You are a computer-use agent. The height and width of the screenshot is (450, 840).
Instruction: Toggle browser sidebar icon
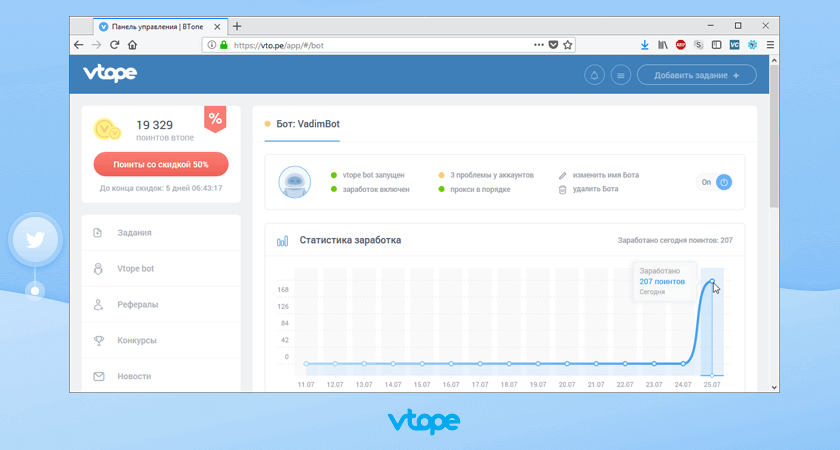[716, 45]
